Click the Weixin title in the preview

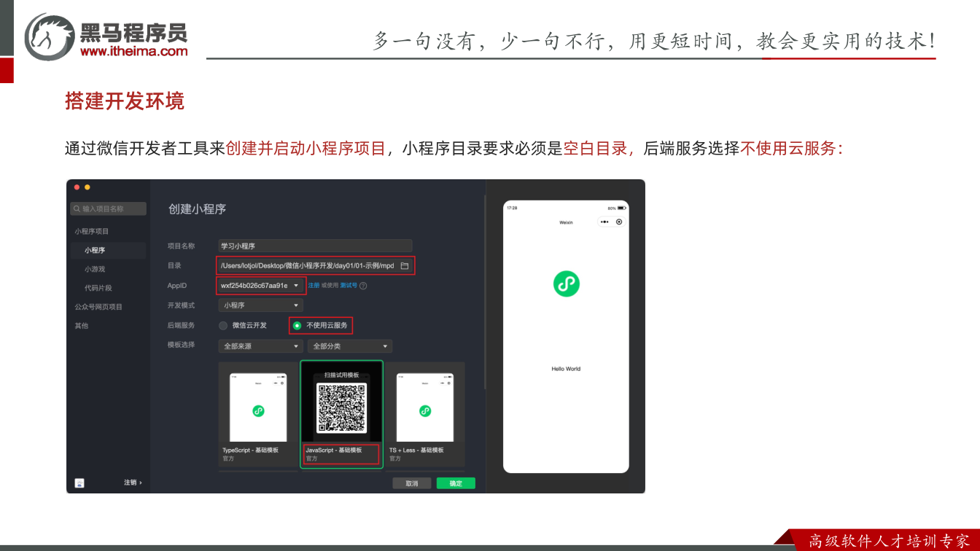coord(566,222)
